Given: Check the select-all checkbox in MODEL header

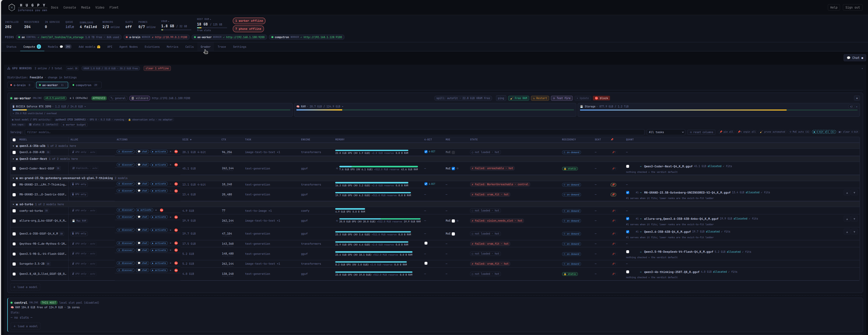Looking at the screenshot, I should tap(14, 140).
